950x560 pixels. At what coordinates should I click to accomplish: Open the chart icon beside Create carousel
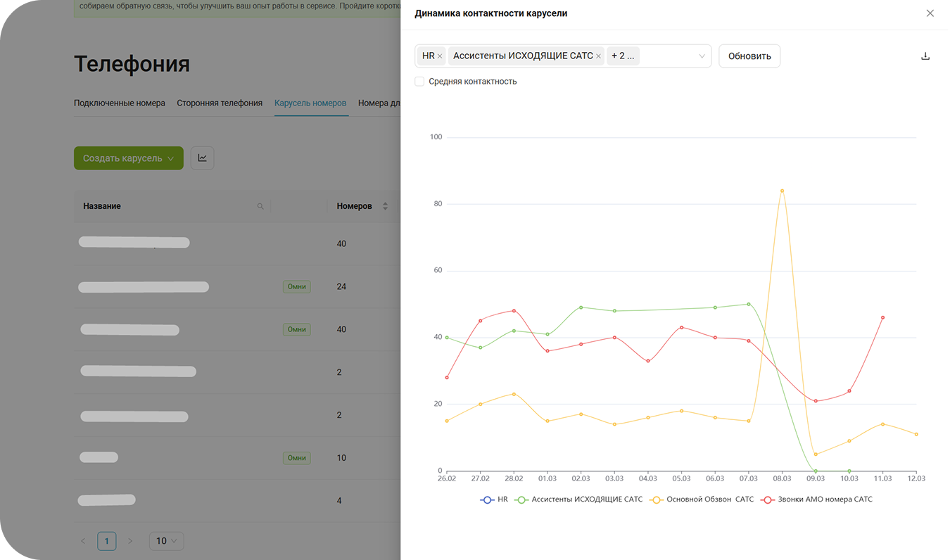tap(203, 158)
